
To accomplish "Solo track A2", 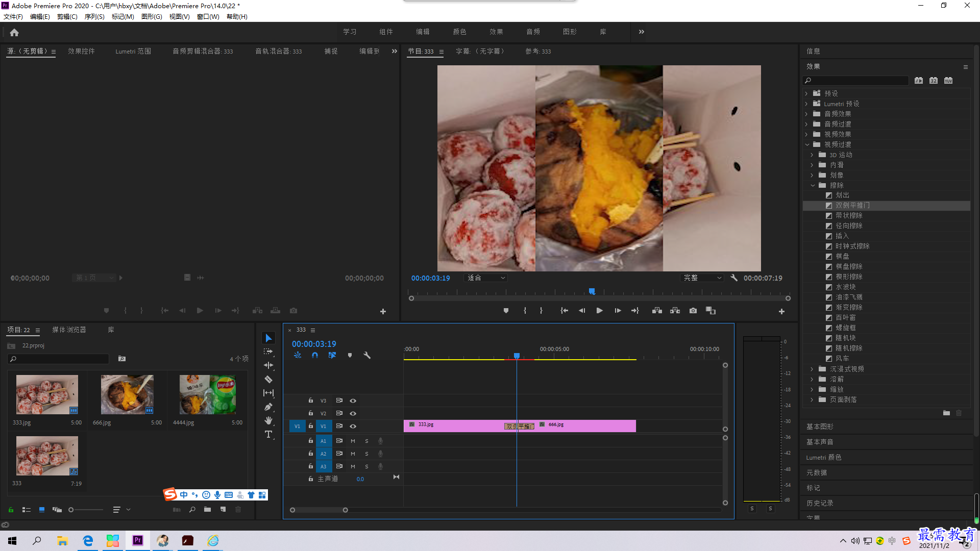I will 366,454.
